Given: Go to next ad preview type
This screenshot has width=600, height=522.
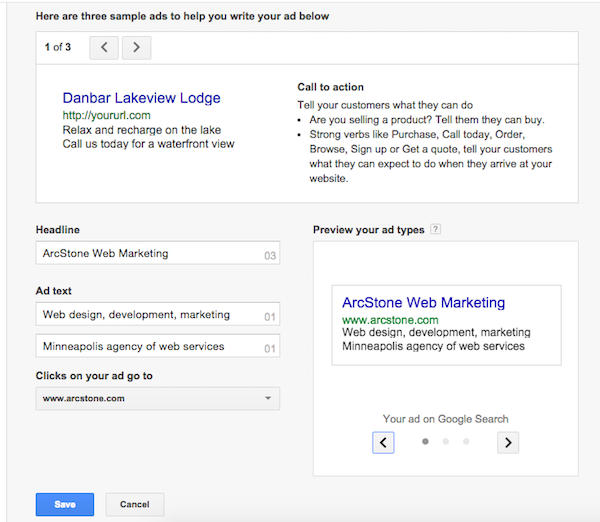Looking at the screenshot, I should click(508, 443).
